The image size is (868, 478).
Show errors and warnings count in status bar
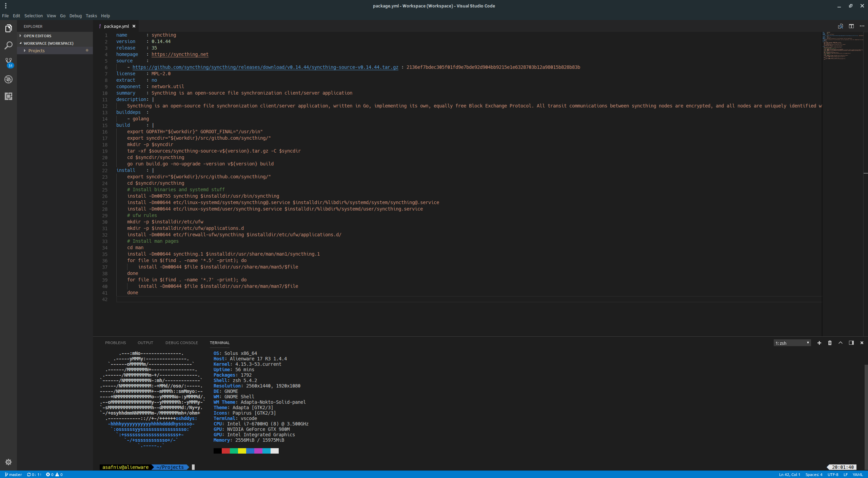click(54, 475)
